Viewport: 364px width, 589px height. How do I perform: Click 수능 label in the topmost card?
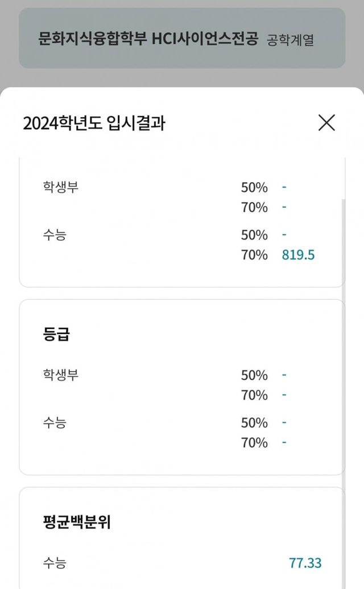coord(55,234)
